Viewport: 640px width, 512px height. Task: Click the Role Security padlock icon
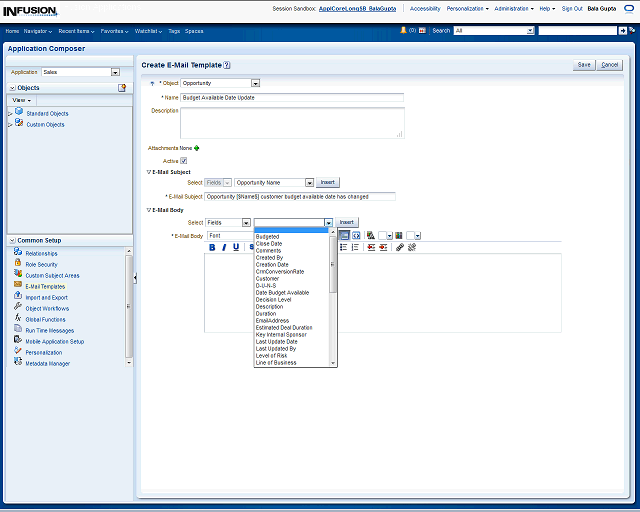[x=17, y=264]
